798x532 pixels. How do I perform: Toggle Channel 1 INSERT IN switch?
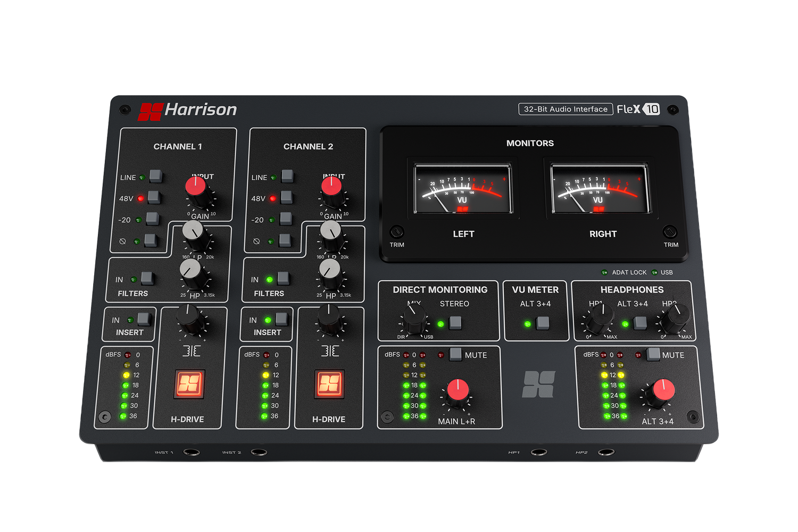[144, 319]
